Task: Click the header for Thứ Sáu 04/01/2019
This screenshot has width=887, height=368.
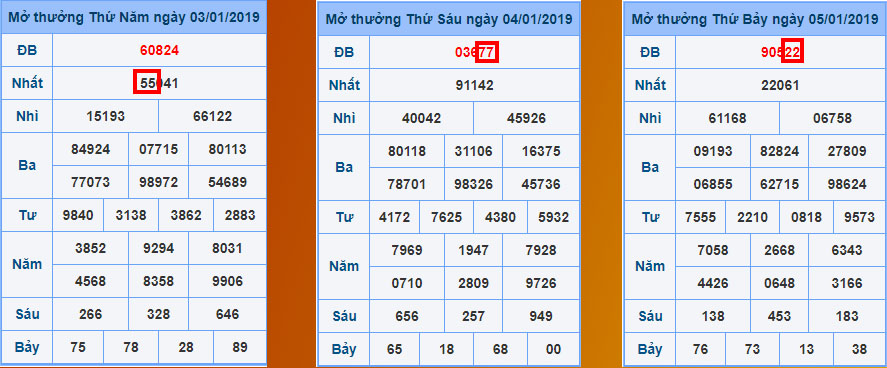Action: [x=449, y=19]
